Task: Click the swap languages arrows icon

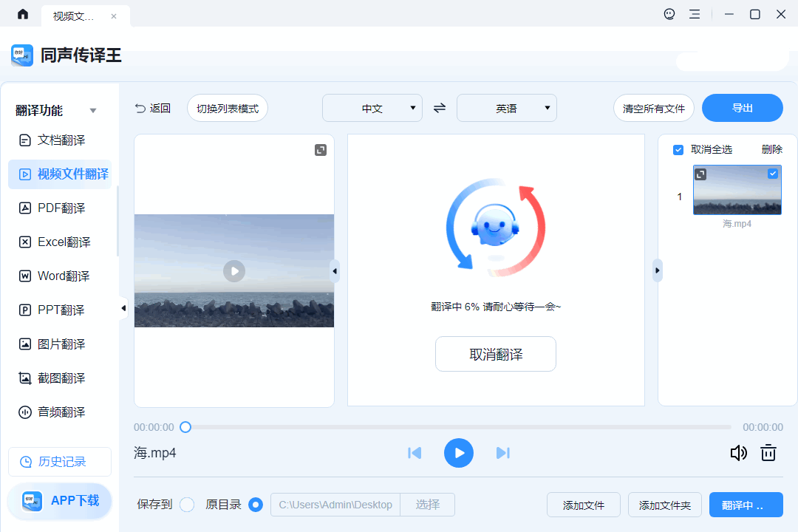Action: click(440, 108)
